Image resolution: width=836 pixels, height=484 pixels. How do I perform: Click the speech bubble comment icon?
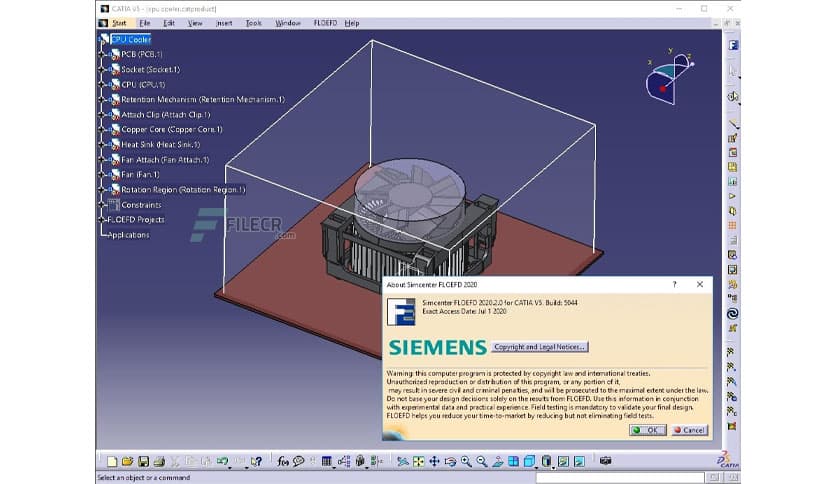click(x=299, y=461)
